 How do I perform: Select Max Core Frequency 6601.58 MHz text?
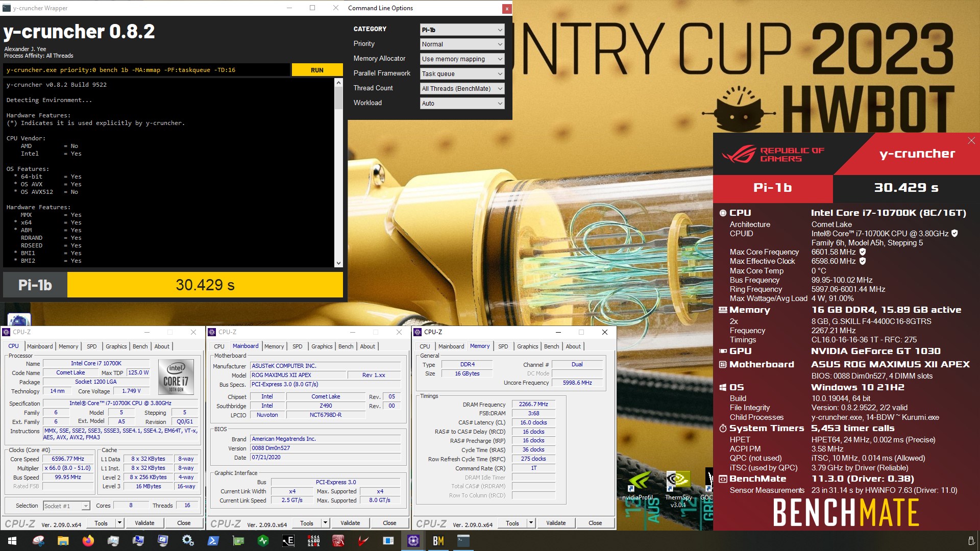coord(834,252)
